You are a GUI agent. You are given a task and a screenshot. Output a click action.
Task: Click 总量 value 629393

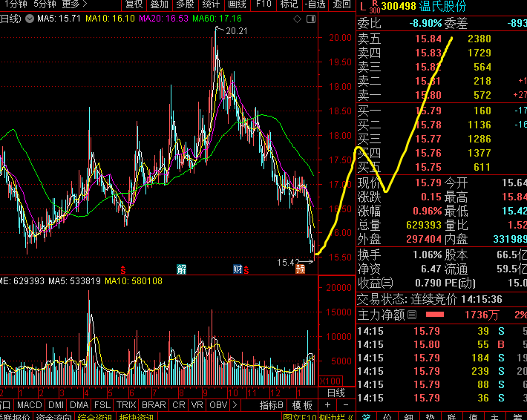[x=424, y=225]
